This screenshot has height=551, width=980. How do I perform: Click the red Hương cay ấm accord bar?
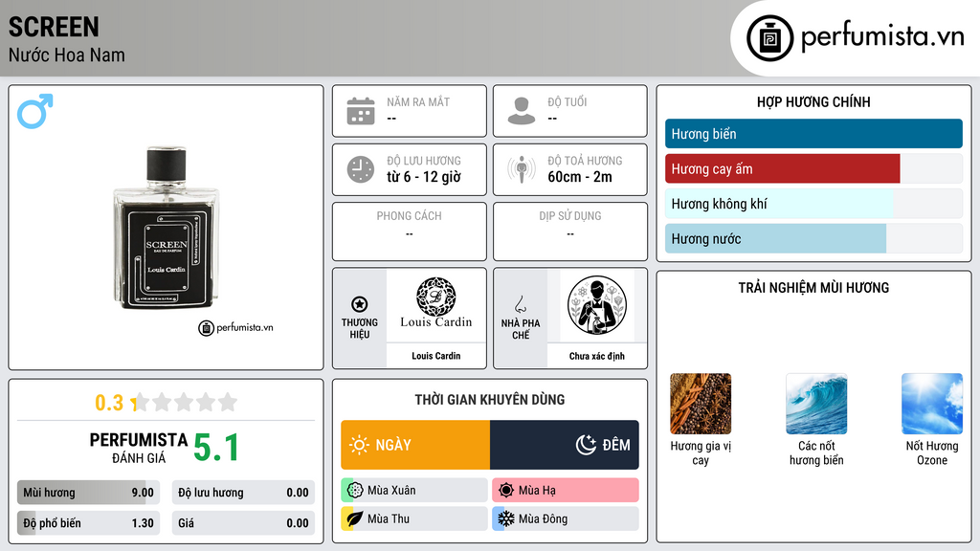click(x=813, y=168)
